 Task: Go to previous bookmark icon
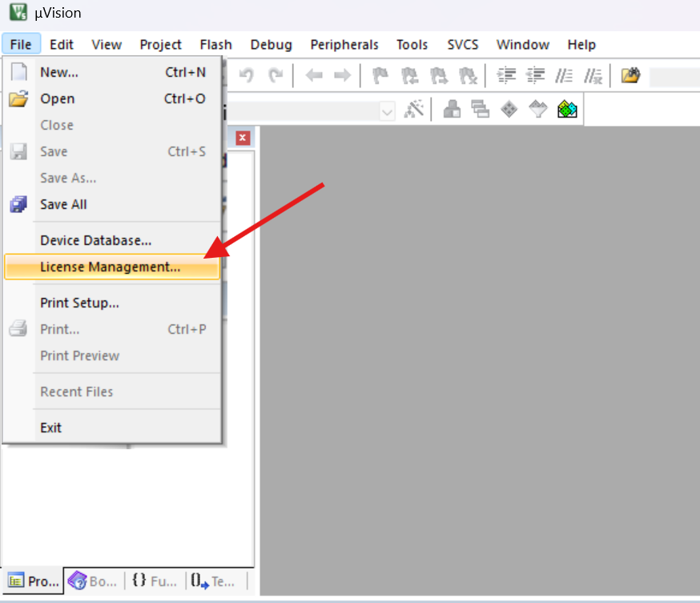pyautogui.click(x=409, y=75)
